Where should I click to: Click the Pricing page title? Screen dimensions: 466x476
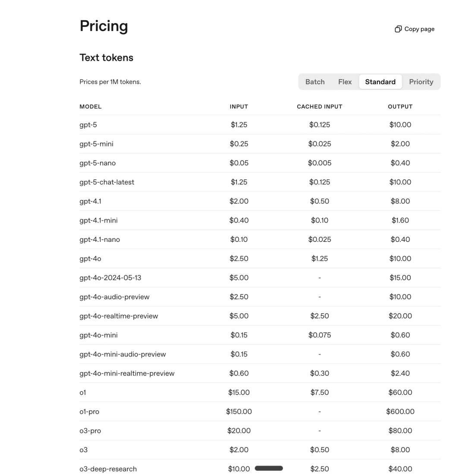pos(104,26)
